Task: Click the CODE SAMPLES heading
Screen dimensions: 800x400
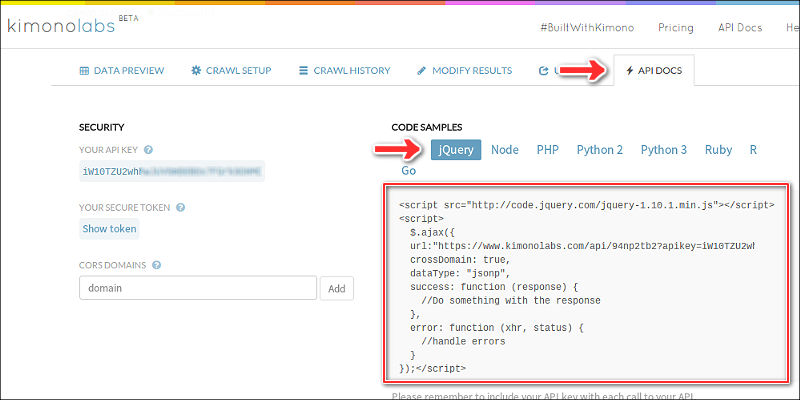Action: [427, 128]
